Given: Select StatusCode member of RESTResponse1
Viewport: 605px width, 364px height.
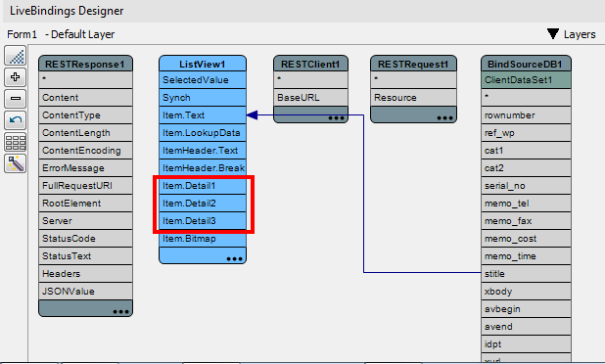Looking at the screenshot, I should (85, 239).
